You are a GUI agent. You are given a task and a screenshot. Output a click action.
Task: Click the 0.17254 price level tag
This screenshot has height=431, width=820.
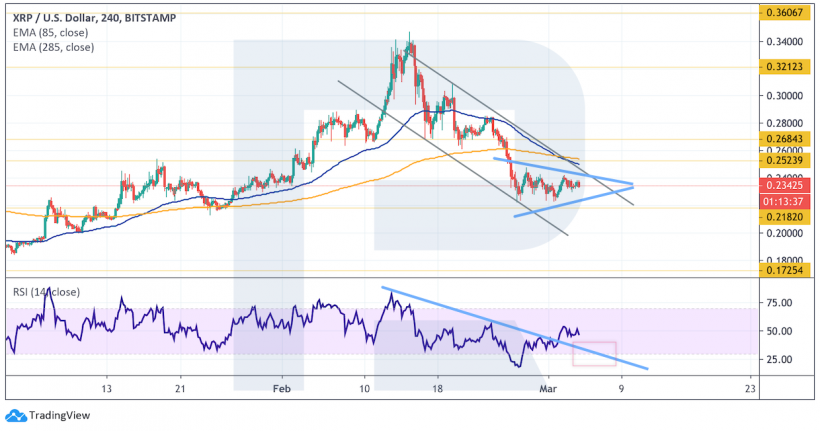[x=784, y=271]
